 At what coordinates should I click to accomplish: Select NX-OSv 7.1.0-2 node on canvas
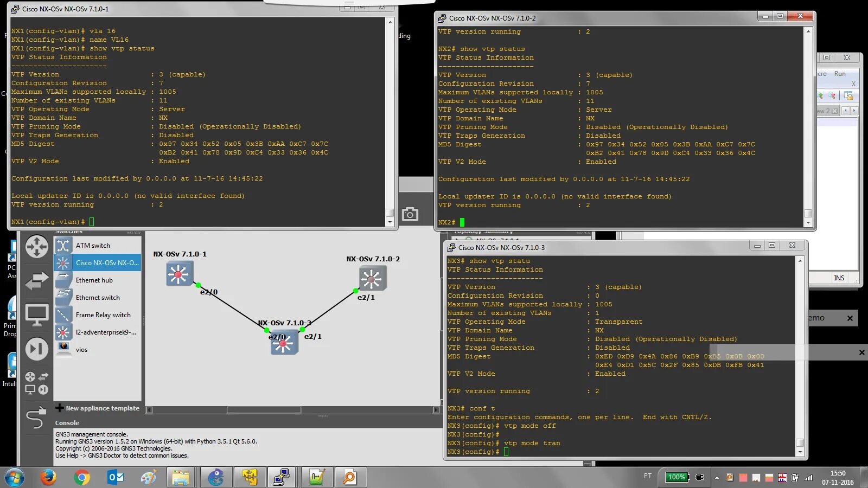coord(373,279)
